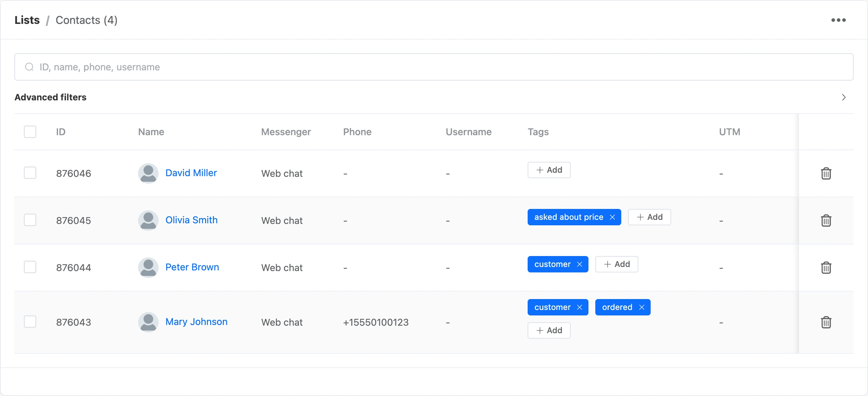
Task: Click ID 876046 cell
Action: [73, 173]
